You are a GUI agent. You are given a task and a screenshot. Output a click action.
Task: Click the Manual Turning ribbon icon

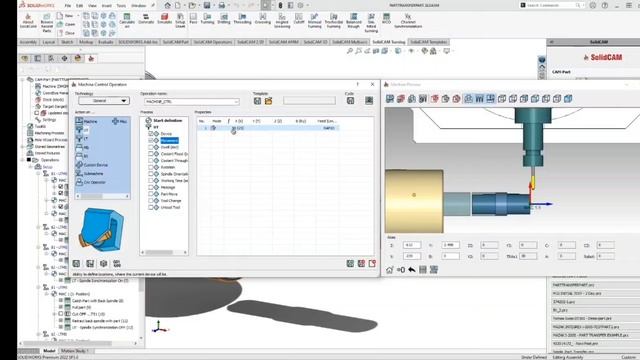click(314, 20)
